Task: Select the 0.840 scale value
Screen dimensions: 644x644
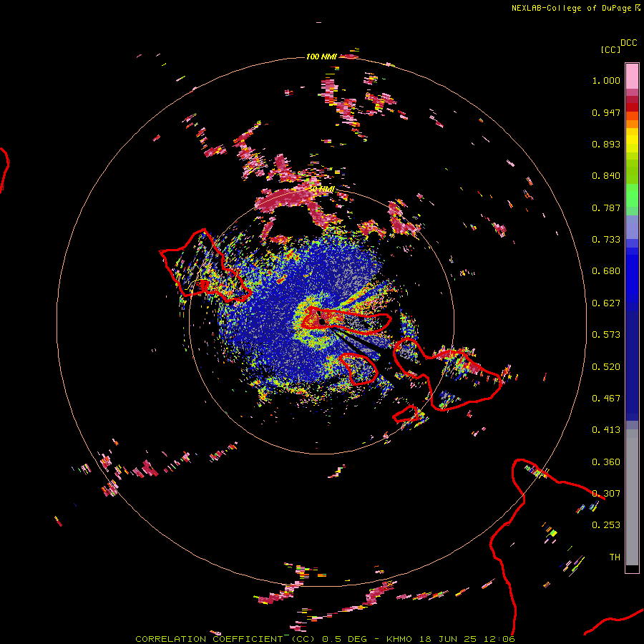Action: point(606,176)
